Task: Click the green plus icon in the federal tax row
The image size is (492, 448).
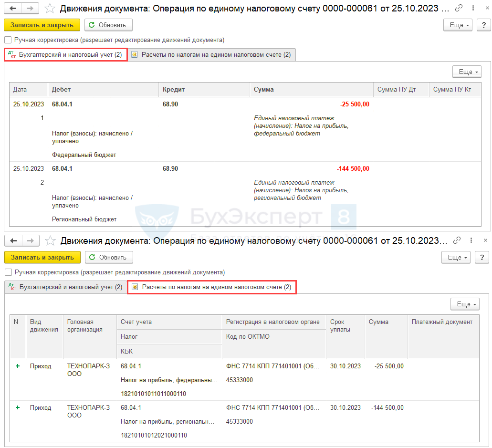Action: coord(18,366)
